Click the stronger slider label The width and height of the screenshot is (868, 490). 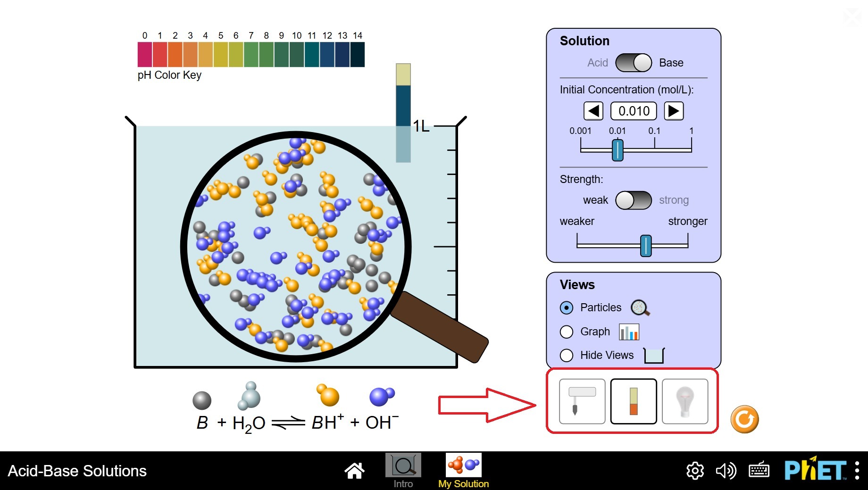[x=688, y=221]
